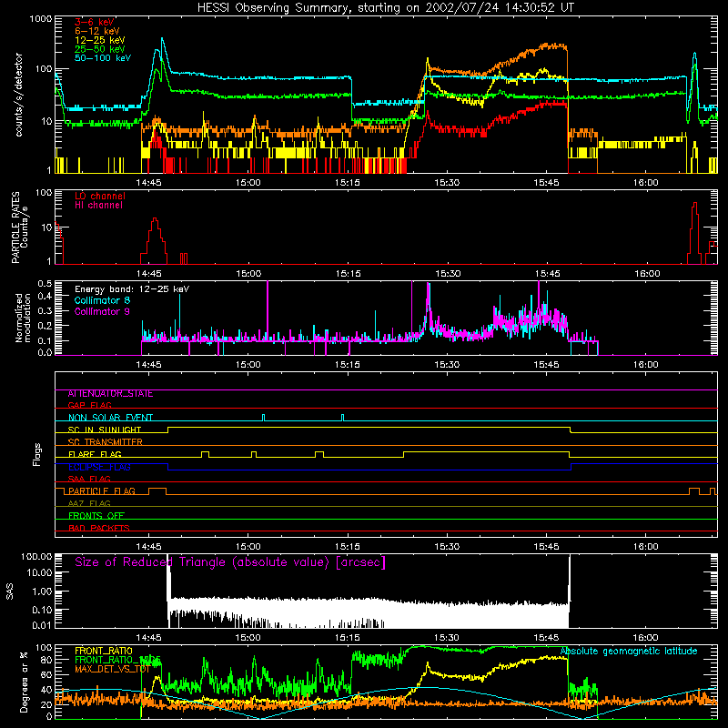Click the vertical Flags axis label
This screenshot has width=728, height=728.
click(x=37, y=454)
